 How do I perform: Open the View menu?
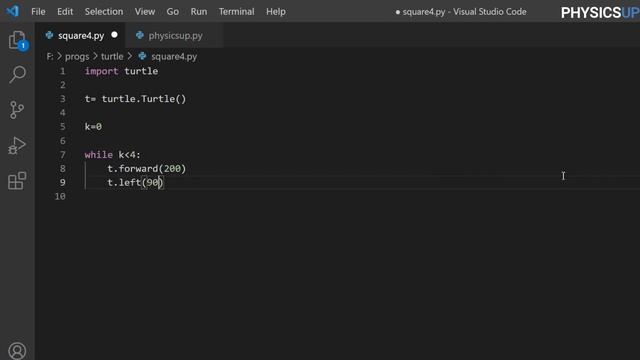pyautogui.click(x=145, y=11)
